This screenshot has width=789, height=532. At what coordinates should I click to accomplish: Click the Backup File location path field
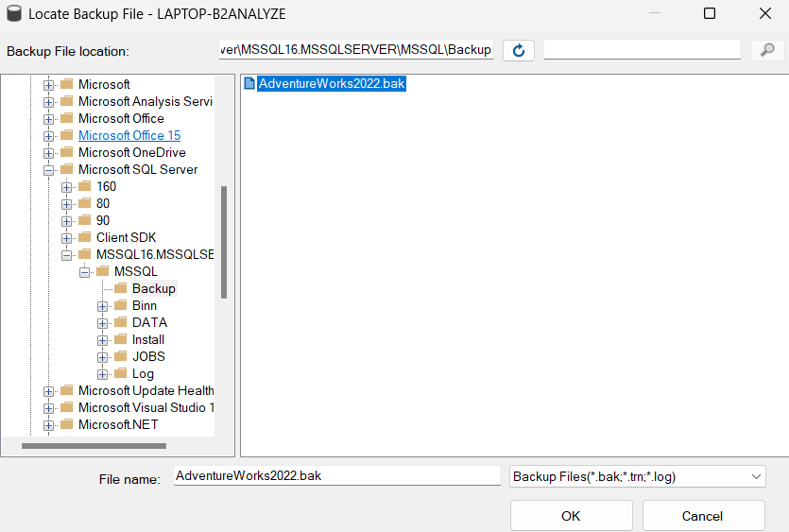coord(356,49)
